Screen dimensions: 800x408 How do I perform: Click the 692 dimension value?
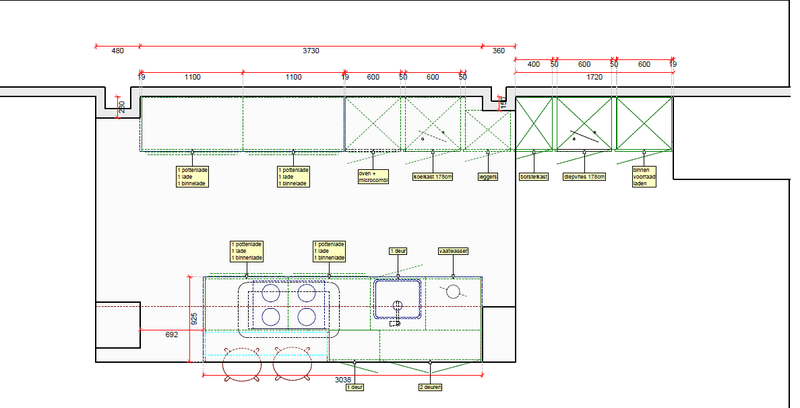[x=172, y=335]
